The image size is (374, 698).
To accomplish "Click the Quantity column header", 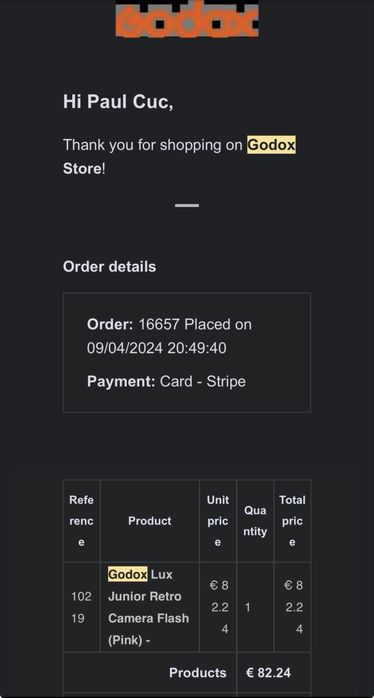I will pos(255,521).
